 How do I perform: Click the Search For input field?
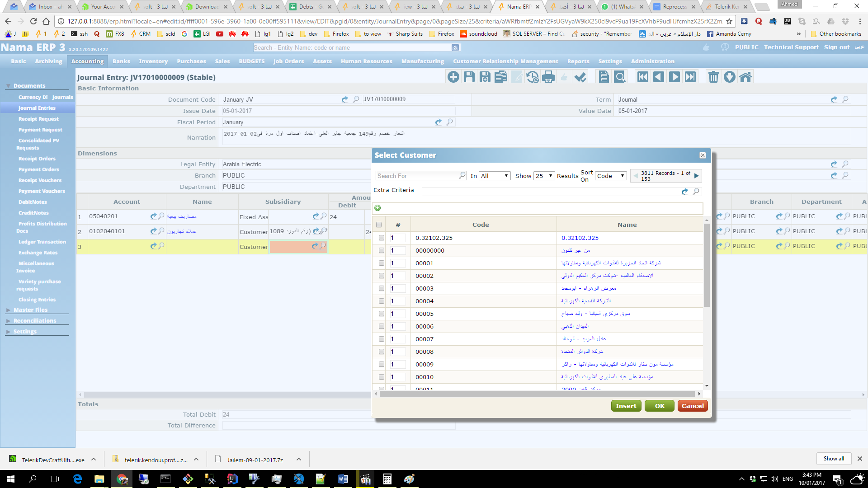pyautogui.click(x=417, y=176)
